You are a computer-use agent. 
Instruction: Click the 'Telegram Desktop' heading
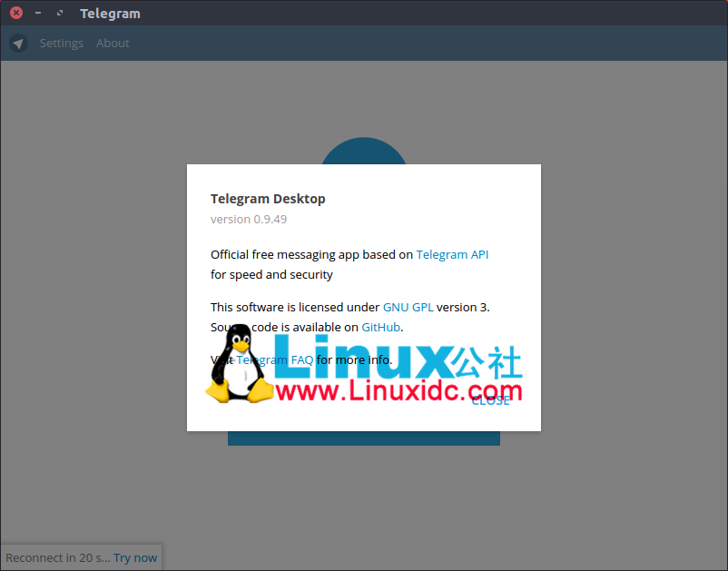268,199
